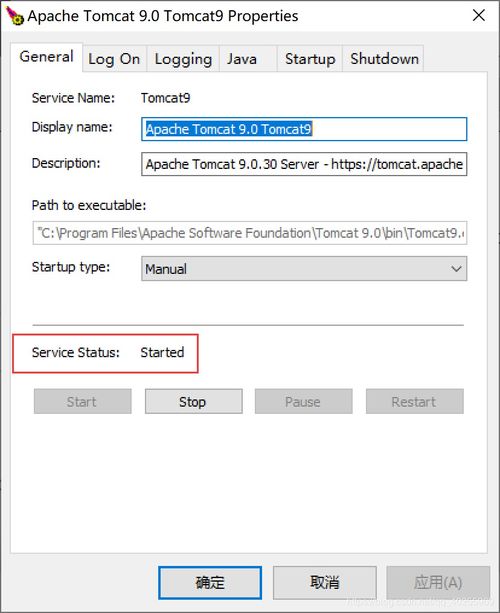
Task: Click the Startup type label
Action: 71,267
